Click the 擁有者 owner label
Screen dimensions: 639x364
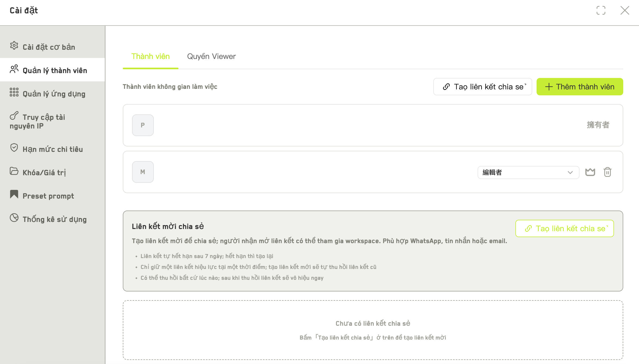(598, 125)
